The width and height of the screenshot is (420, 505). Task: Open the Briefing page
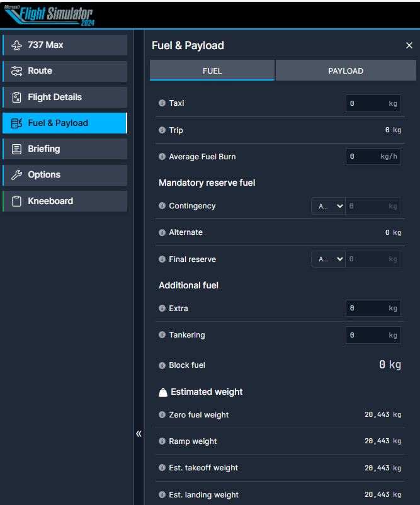tap(65, 149)
